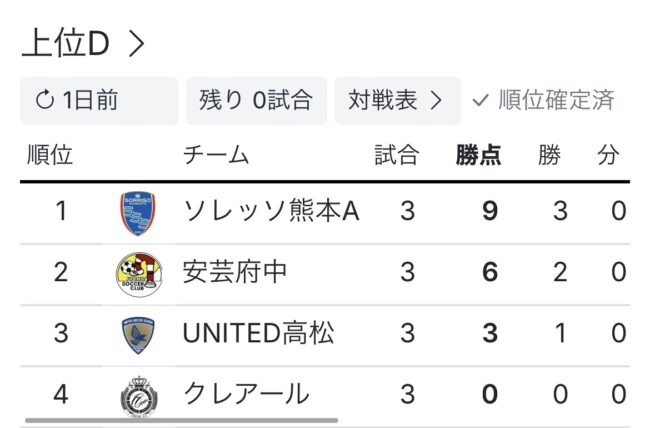Click the 安芸府中 soccer club logo
The height and width of the screenshot is (428, 650).
[x=137, y=273]
